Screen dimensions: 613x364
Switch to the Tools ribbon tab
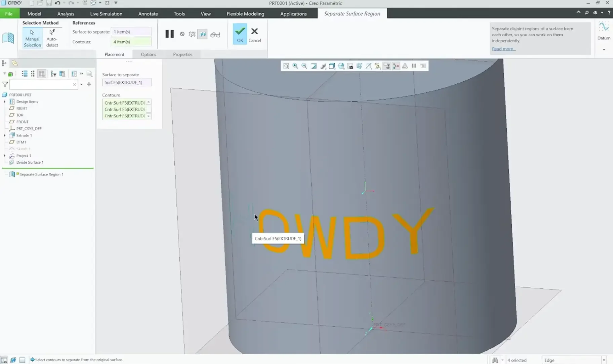click(179, 14)
